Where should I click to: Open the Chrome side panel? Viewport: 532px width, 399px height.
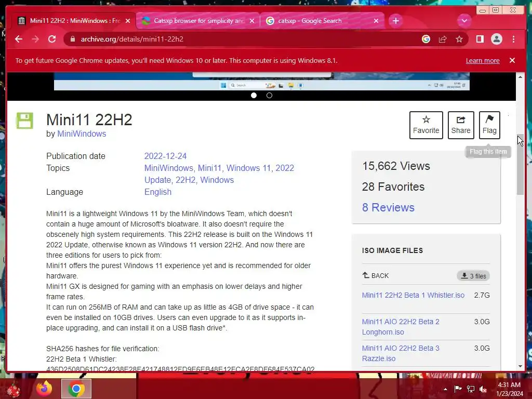tap(480, 39)
